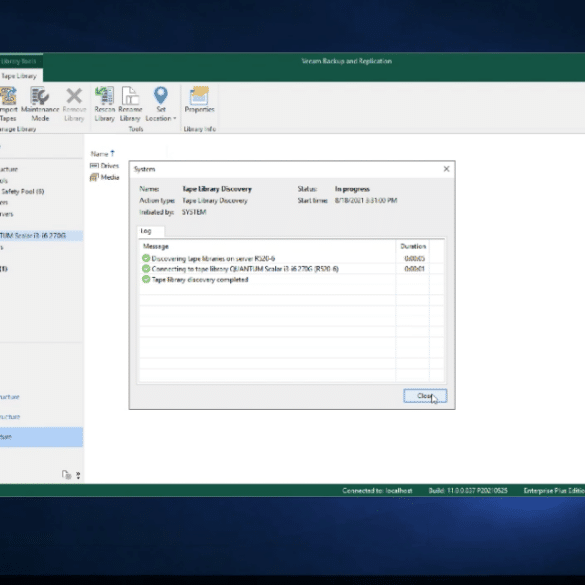Click the Duration column header
Image resolution: width=585 pixels, height=585 pixels.
click(413, 246)
